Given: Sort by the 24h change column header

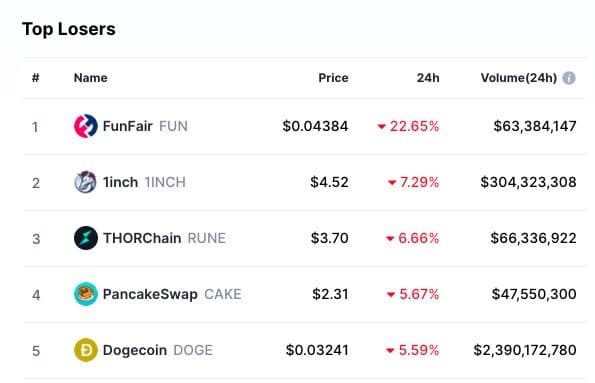Looking at the screenshot, I should coord(428,78).
